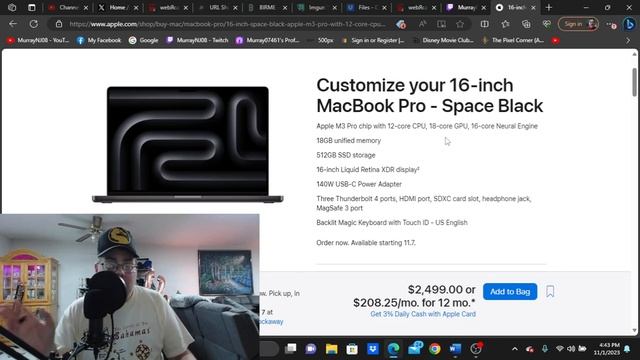Open the Google bookmark
Image resolution: width=640 pixels, height=360 pixels.
(143, 40)
